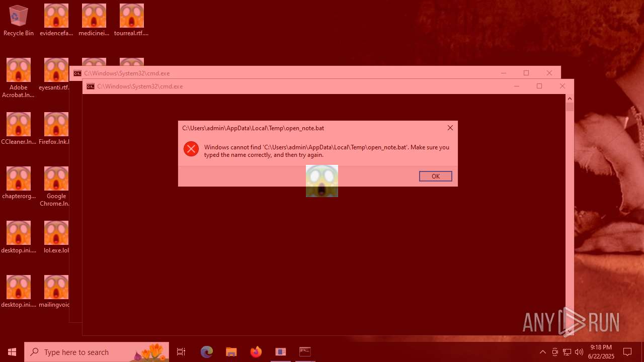The image size is (644, 362).
Task: Launch Firefox from the taskbar
Action: tap(256, 352)
